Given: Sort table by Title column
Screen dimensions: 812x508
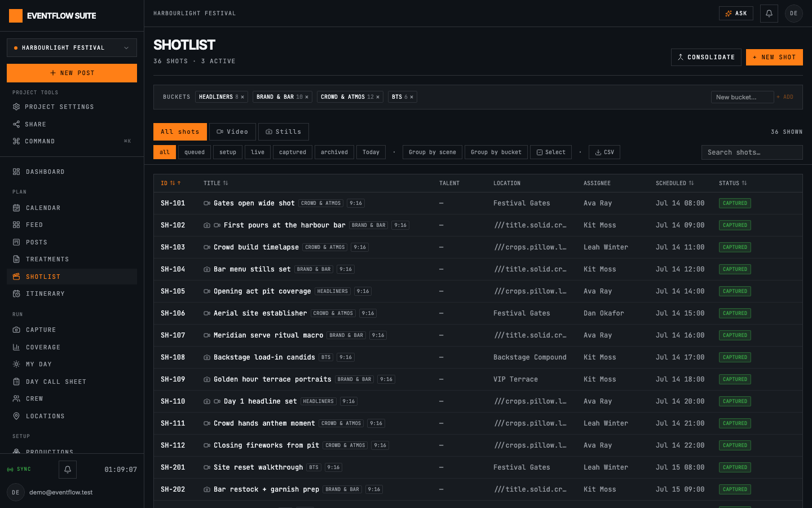Looking at the screenshot, I should [x=216, y=183].
